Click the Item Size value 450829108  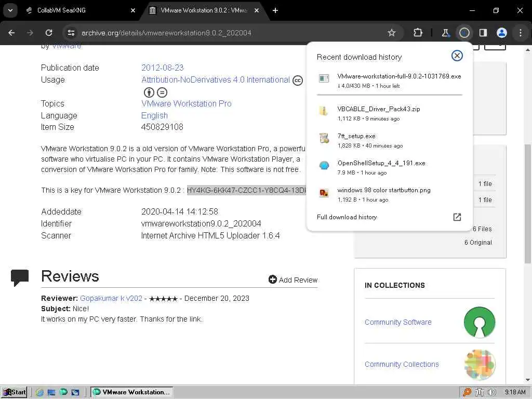click(162, 127)
